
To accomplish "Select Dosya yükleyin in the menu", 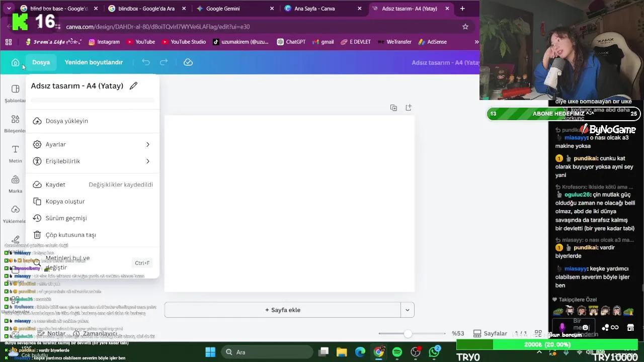I will click(92, 121).
